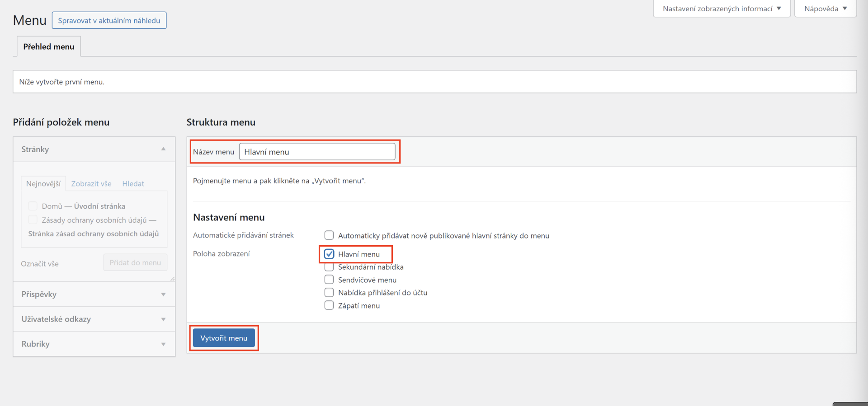Click Spravovat v aktuálním náhledu button
Screen dimensions: 868x406
pos(109,20)
